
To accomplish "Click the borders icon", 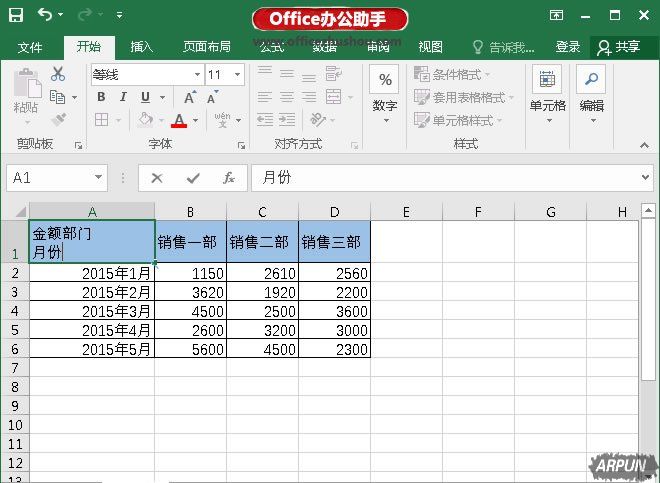I will coord(101,120).
